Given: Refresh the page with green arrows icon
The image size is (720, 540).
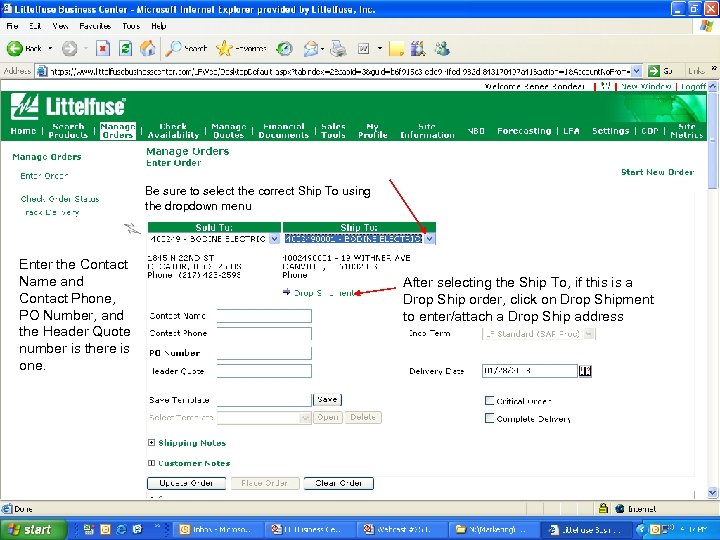Looking at the screenshot, I should coord(125,48).
